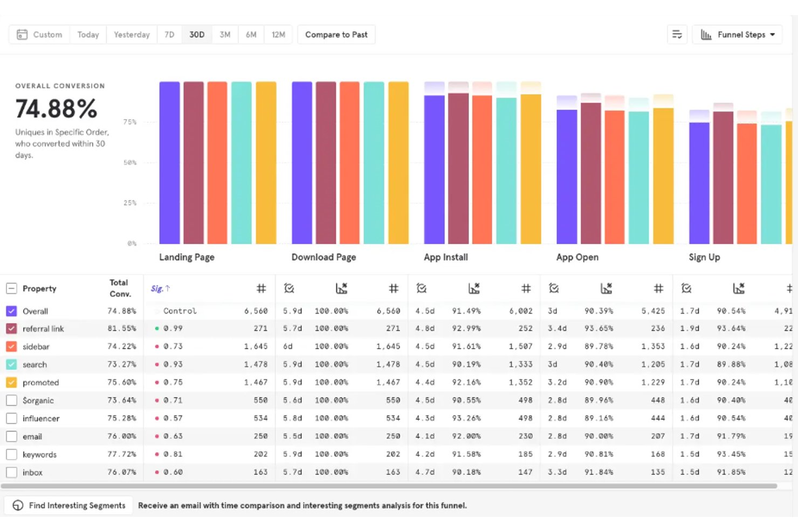Open the filter and sort settings icon
Viewport: 798px width, 532px height.
[677, 34]
